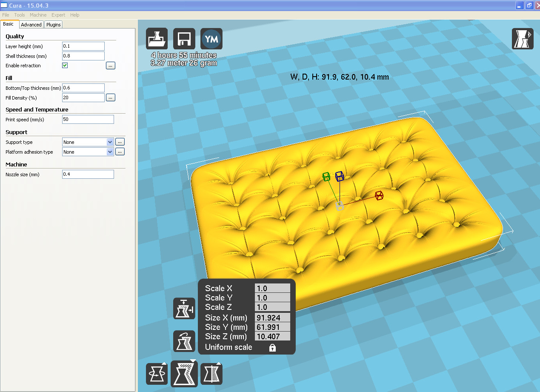
Task: Click the Load model icon
Action: (x=157, y=39)
